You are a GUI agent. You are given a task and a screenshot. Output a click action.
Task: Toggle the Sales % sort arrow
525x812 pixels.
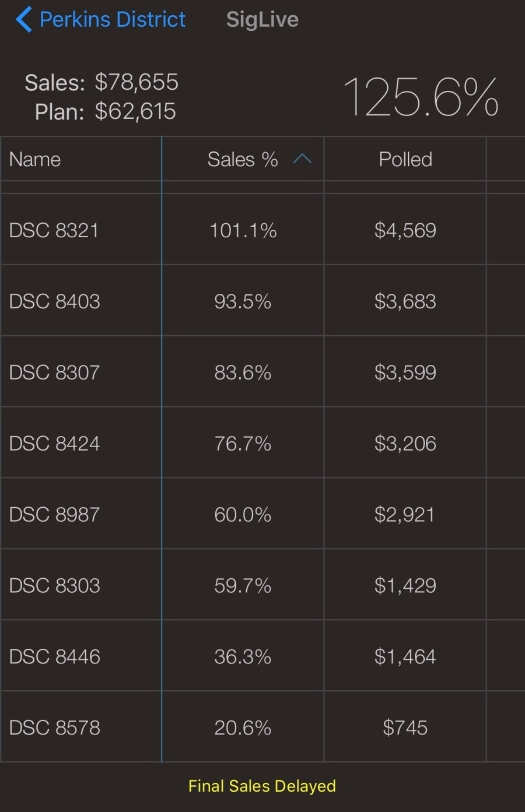(302, 159)
